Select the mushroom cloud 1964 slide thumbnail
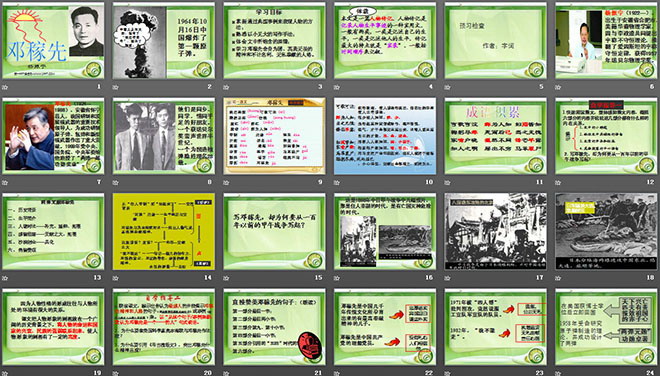Viewport: 660px width, 376px height. [x=164, y=40]
